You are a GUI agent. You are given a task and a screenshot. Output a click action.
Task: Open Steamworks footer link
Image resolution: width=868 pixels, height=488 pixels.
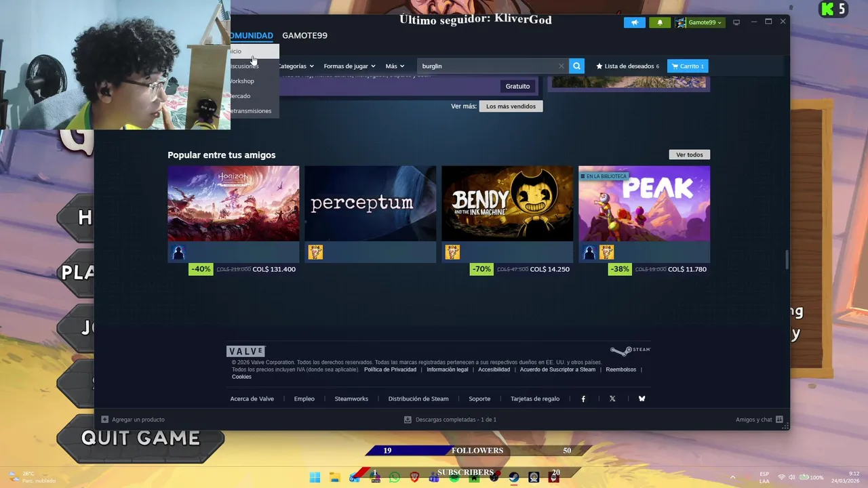tap(351, 399)
